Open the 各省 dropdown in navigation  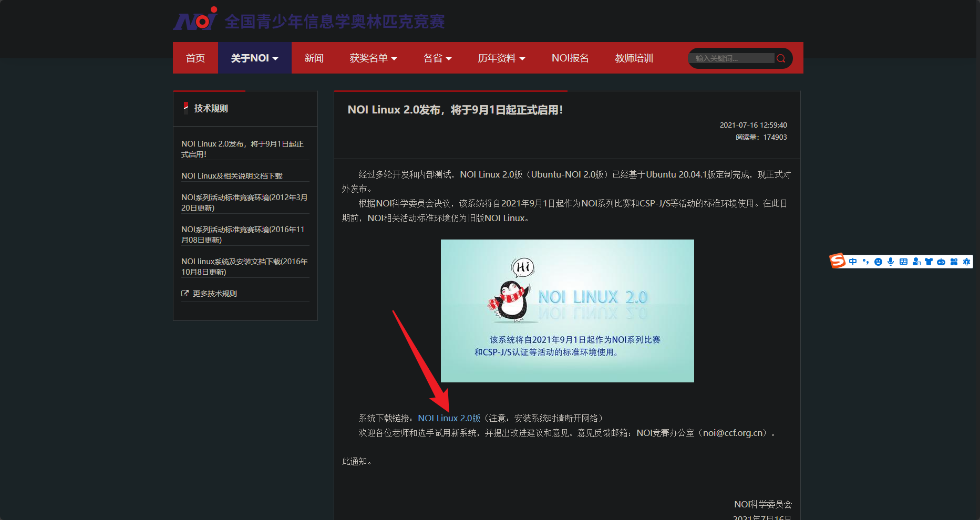coord(437,58)
